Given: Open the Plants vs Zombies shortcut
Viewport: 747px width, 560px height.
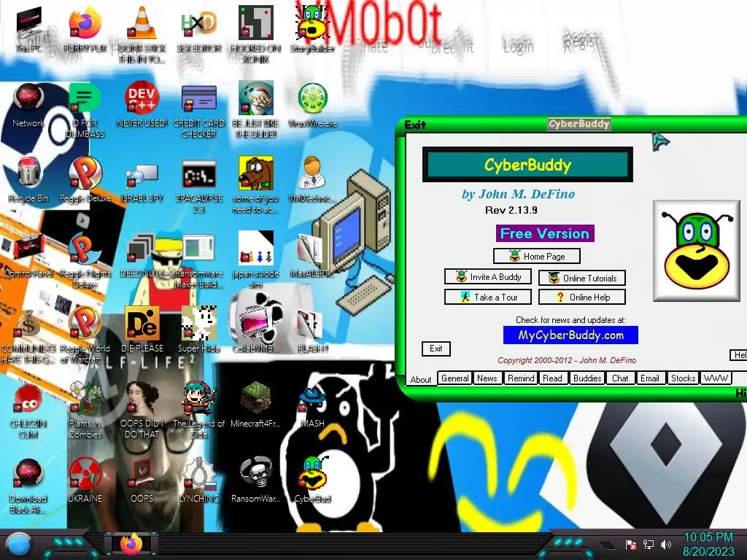Looking at the screenshot, I should point(85,411).
